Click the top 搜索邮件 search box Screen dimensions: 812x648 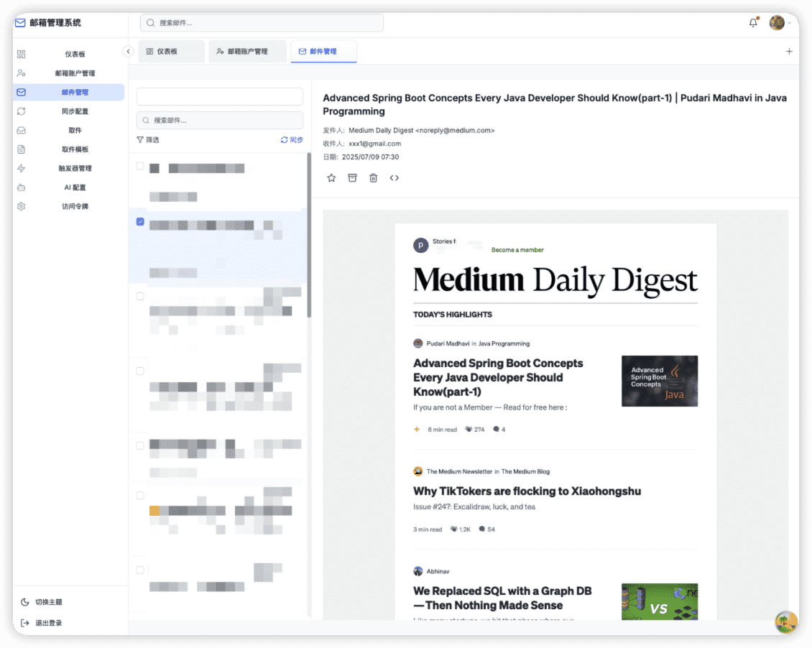click(x=262, y=23)
